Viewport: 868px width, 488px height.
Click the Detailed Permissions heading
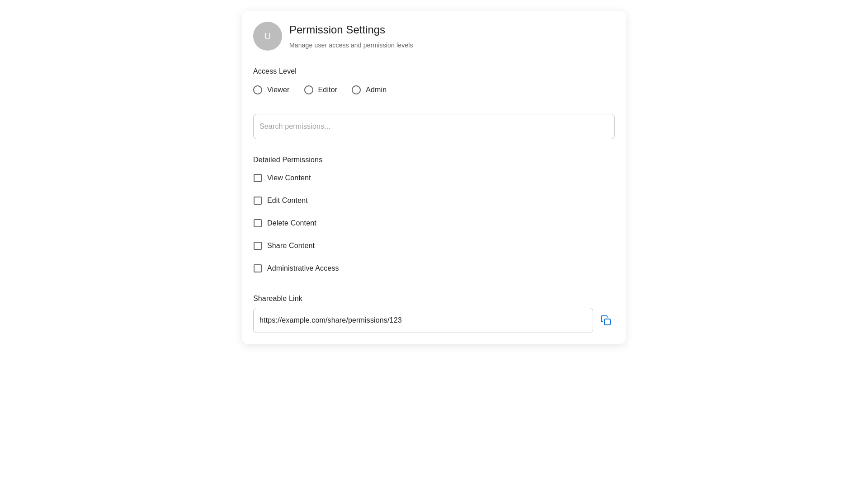coord(288,160)
